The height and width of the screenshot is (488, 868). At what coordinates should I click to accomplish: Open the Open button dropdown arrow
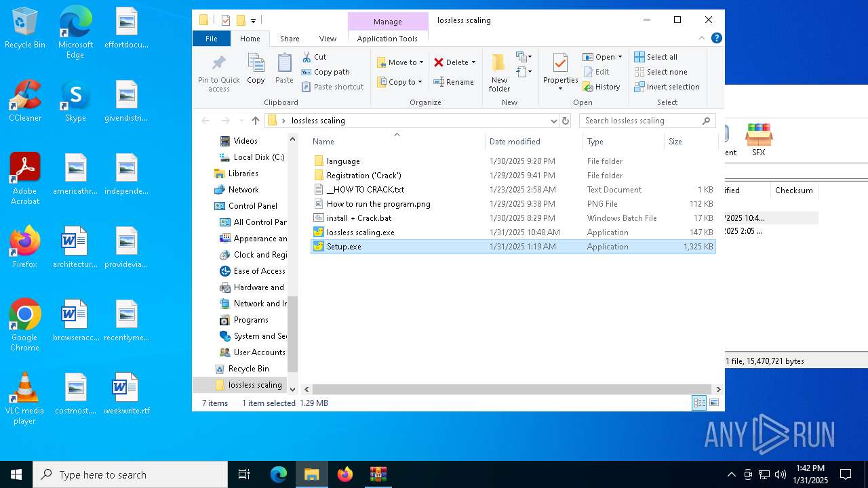[x=620, y=57]
